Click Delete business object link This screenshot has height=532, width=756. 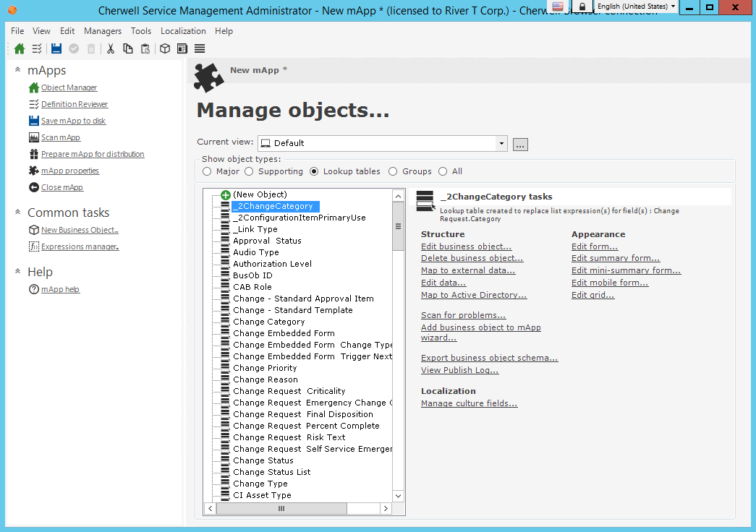click(x=472, y=258)
